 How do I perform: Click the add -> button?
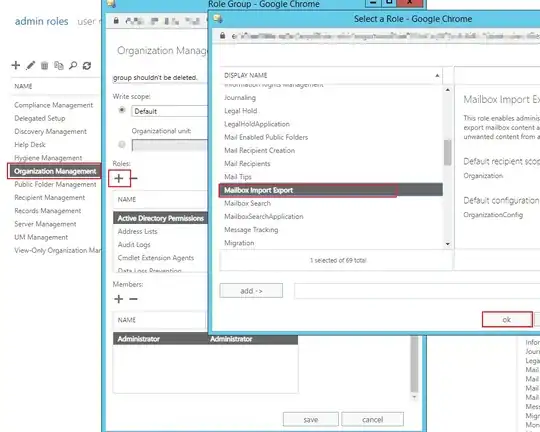click(251, 291)
